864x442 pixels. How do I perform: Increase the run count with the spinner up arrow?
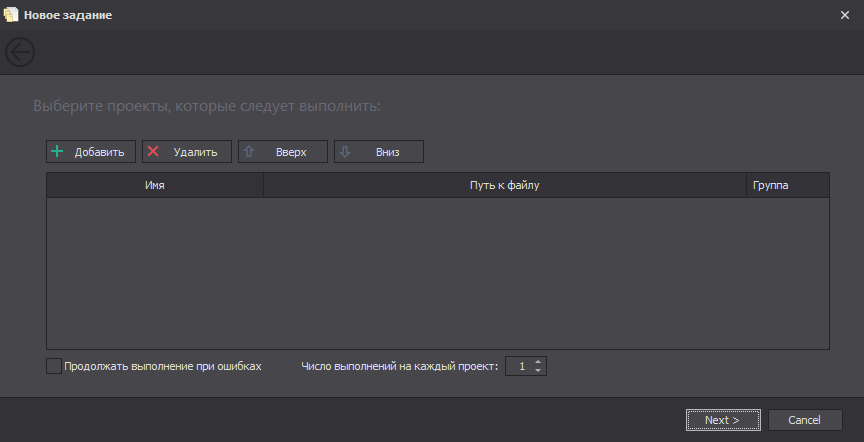click(x=538, y=362)
